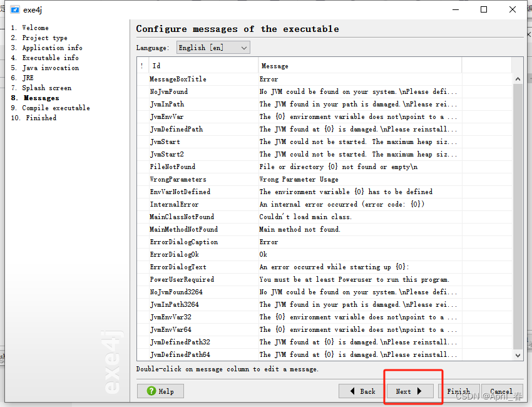This screenshot has width=532, height=407.
Task: Maximize the exe4j window
Action: pyautogui.click(x=484, y=9)
